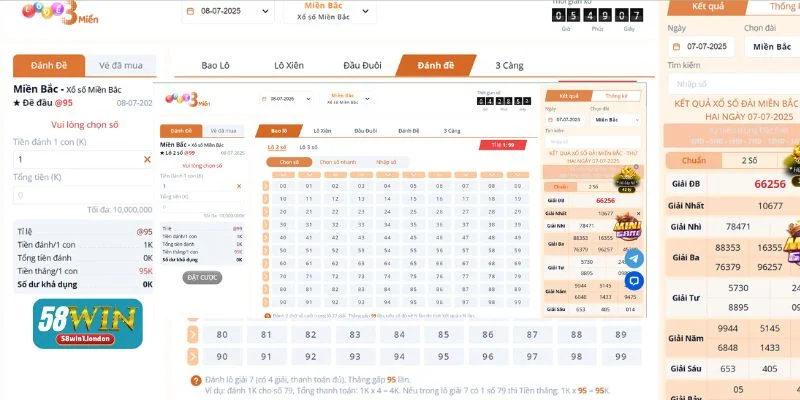Select the Bao lô tab in inset screenshot
Screen dimensions: 800x400
tap(279, 131)
